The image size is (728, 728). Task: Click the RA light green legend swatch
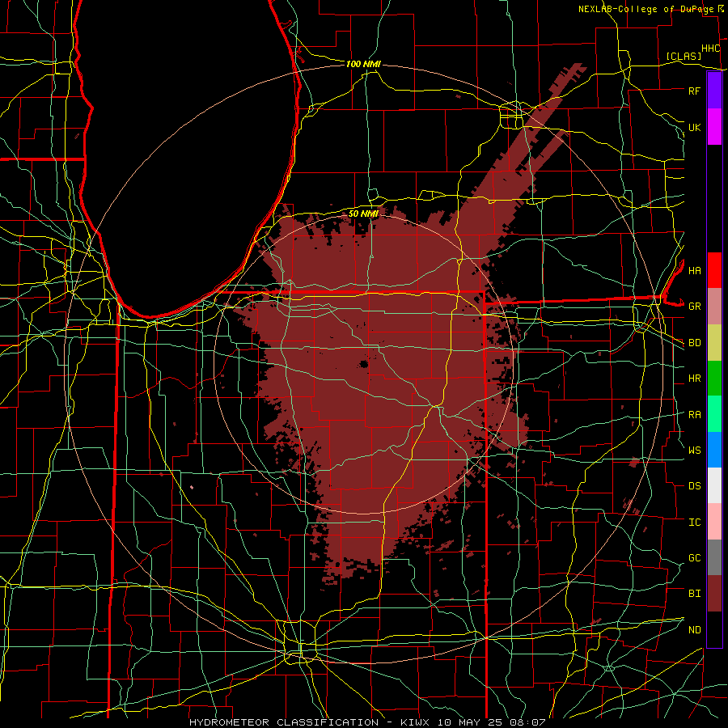pyautogui.click(x=714, y=414)
